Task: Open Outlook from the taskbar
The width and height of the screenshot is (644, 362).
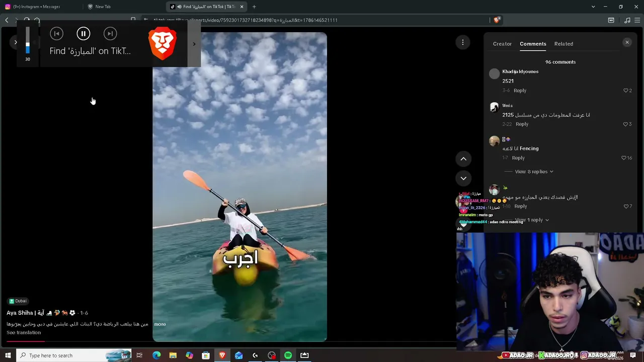Action: tap(238, 355)
